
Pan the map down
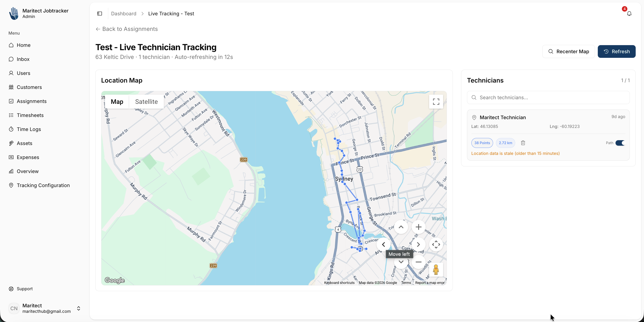(x=401, y=262)
